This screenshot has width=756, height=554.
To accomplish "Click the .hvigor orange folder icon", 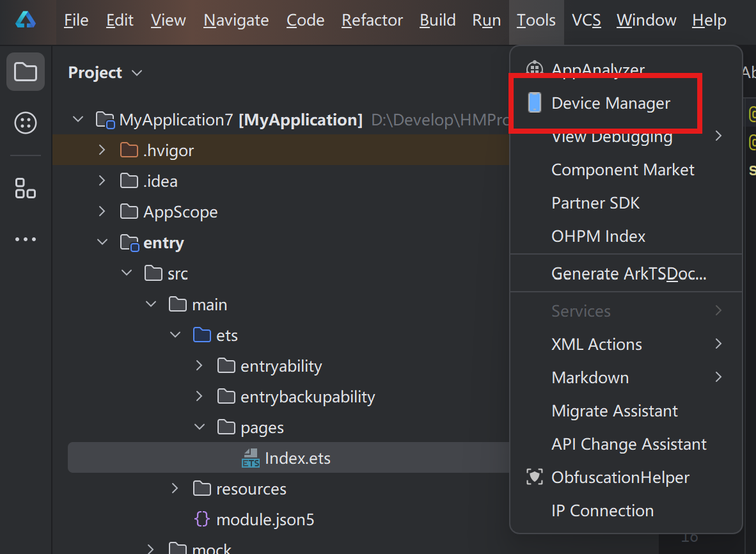I will tap(129, 150).
